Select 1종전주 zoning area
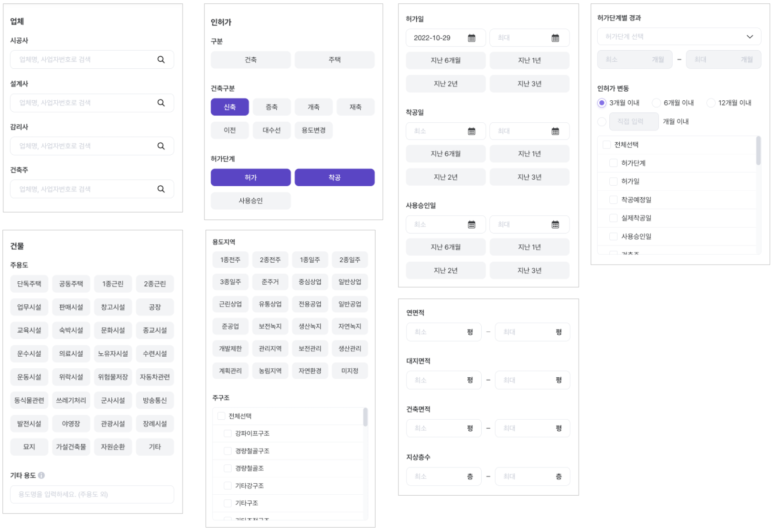 pos(230,260)
